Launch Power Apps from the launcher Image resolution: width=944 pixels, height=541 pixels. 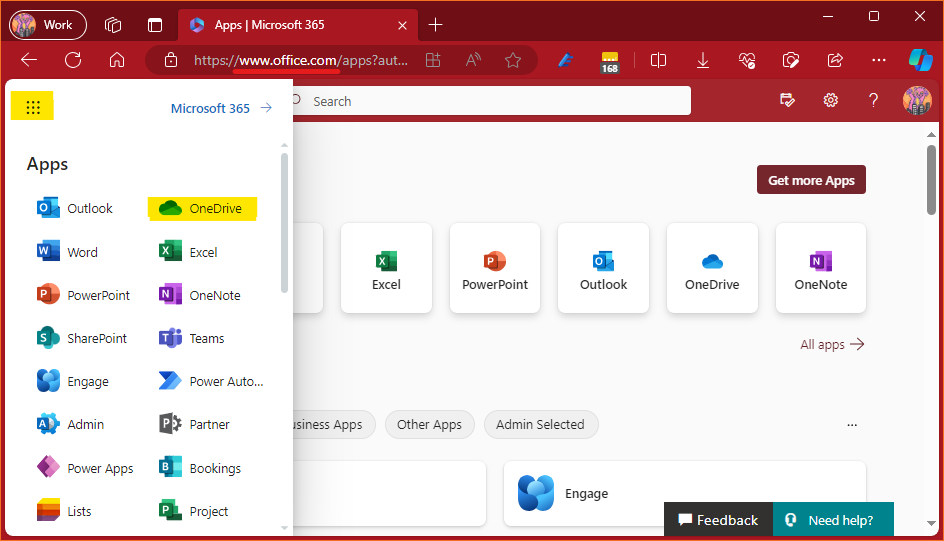[x=85, y=468]
